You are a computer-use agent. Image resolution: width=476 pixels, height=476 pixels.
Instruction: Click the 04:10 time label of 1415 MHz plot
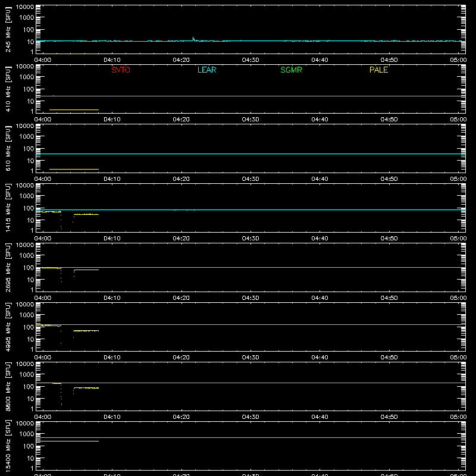click(112, 239)
